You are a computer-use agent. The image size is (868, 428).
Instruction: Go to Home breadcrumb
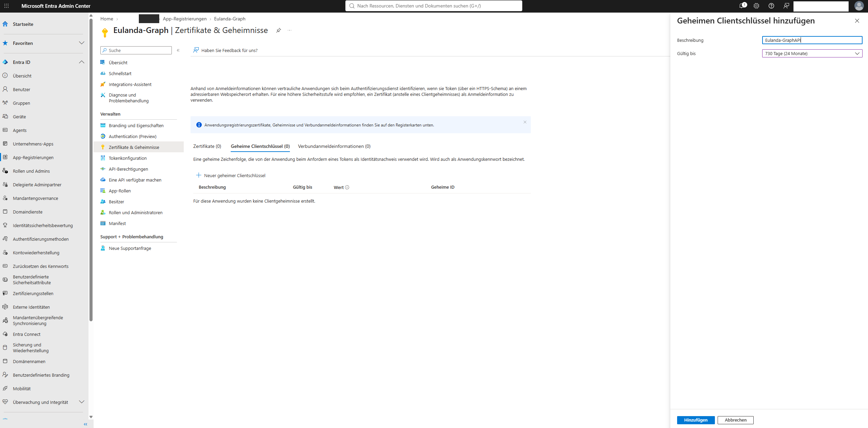tap(107, 19)
